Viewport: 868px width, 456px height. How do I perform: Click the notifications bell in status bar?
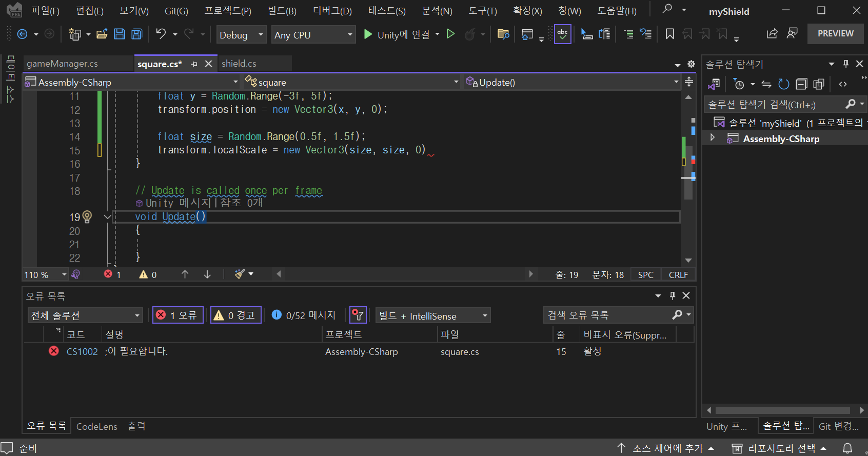[847, 448]
